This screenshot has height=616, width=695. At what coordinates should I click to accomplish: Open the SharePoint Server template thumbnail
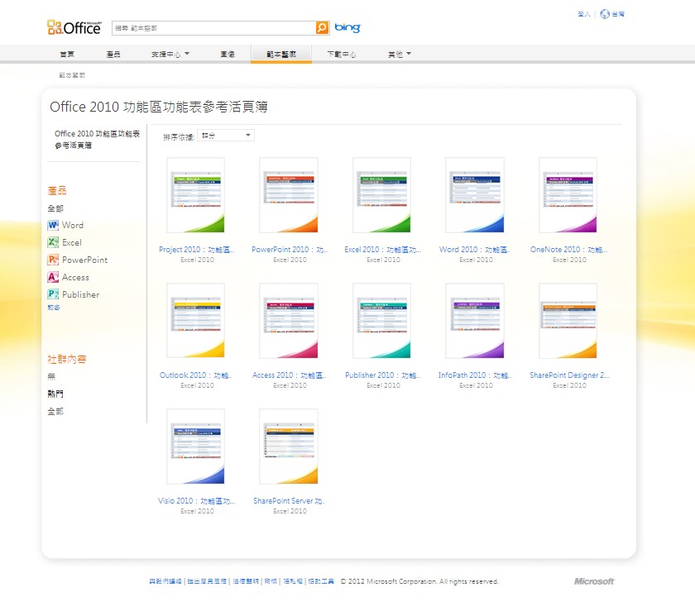289,446
